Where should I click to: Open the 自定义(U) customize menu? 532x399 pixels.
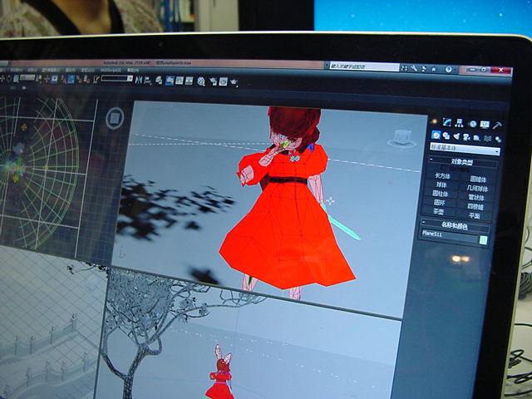click(x=87, y=70)
